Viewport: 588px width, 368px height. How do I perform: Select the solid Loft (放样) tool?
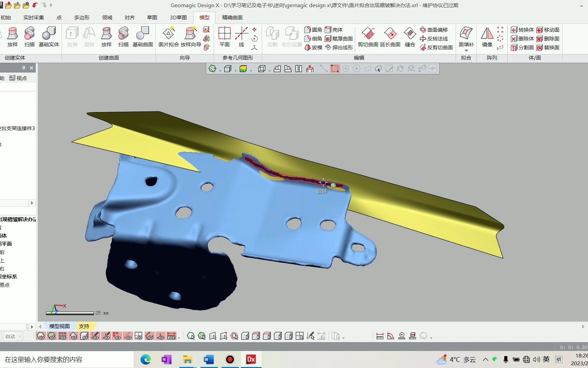click(x=13, y=37)
